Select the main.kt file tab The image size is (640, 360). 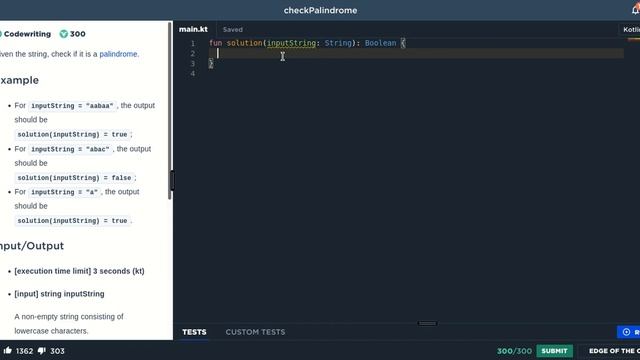click(x=193, y=29)
